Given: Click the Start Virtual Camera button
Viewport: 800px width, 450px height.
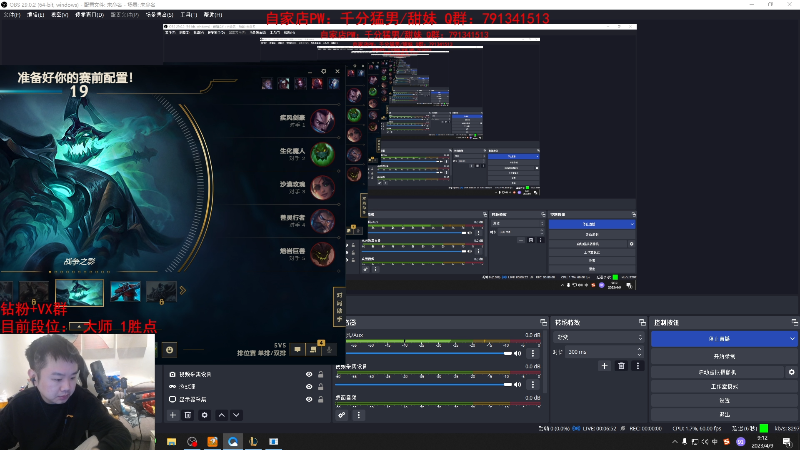Looking at the screenshot, I should pos(717,372).
